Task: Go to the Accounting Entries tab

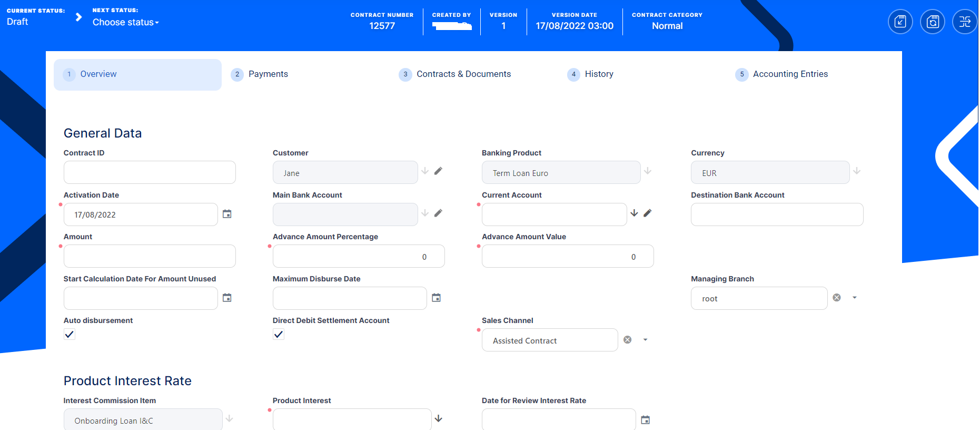Action: [x=790, y=74]
